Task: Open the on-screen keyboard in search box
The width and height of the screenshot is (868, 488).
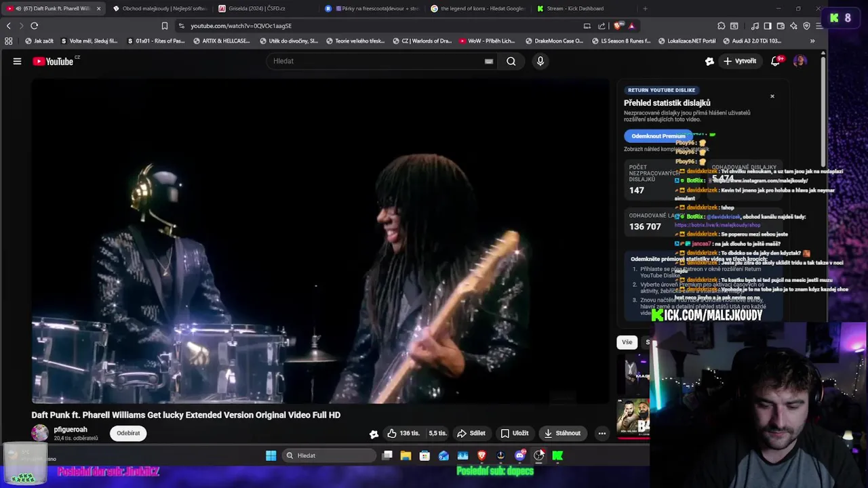Action: click(488, 61)
